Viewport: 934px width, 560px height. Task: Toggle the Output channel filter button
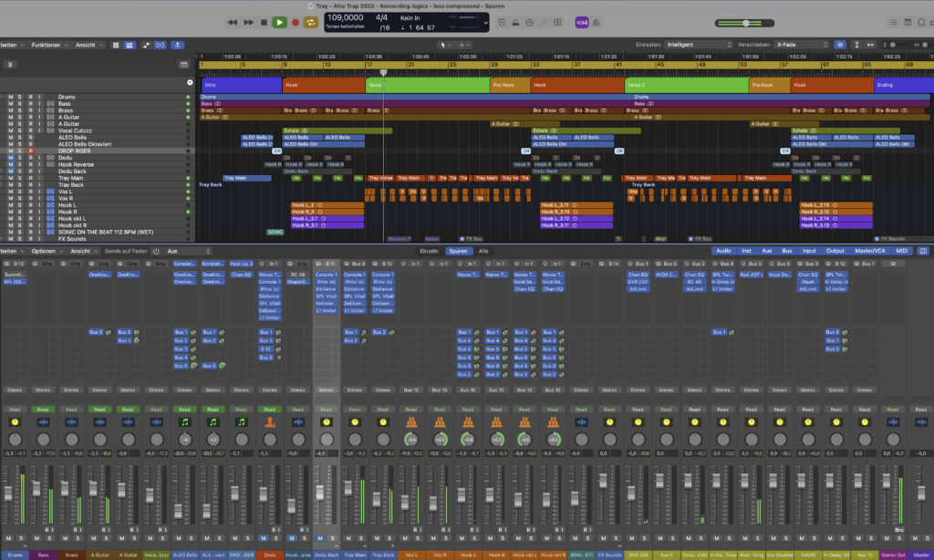tap(835, 251)
